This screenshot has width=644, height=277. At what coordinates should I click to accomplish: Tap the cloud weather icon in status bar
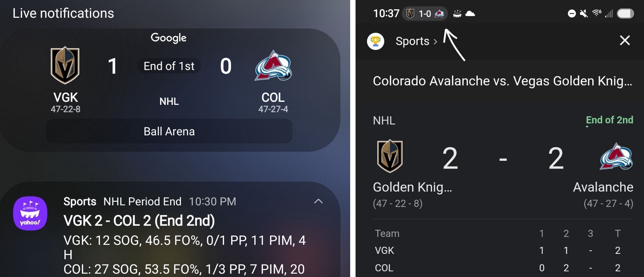click(x=470, y=14)
